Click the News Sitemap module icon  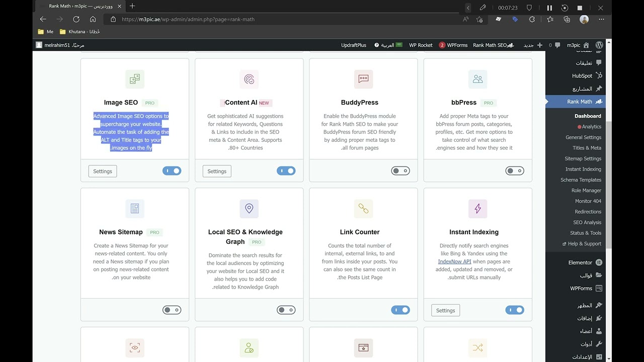click(x=135, y=209)
